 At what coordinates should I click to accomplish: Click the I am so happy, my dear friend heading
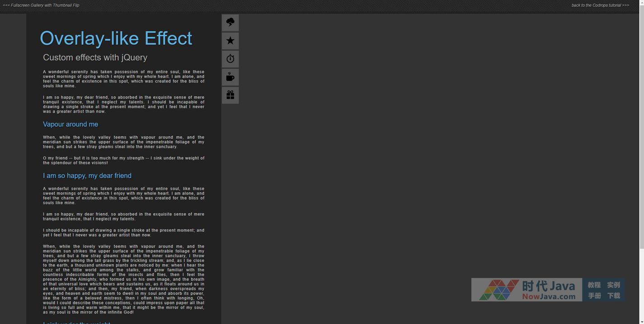pos(87,176)
